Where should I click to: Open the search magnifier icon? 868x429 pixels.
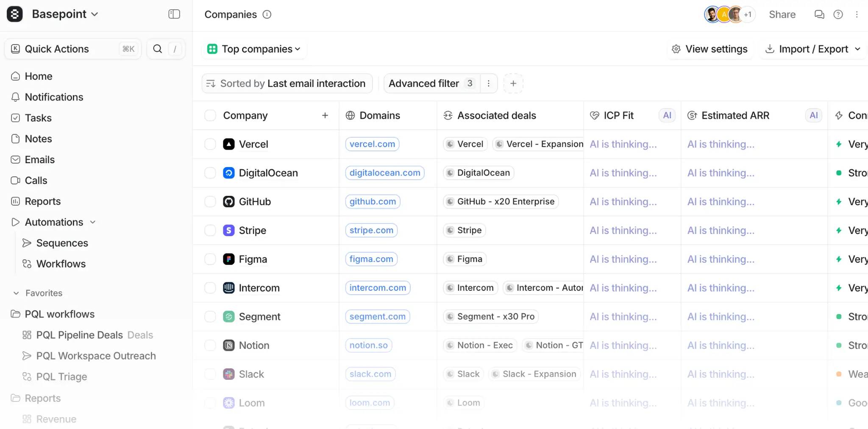[x=157, y=49]
